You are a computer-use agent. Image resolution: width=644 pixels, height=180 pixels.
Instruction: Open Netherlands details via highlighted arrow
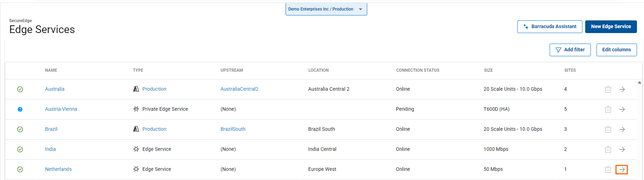click(x=621, y=169)
